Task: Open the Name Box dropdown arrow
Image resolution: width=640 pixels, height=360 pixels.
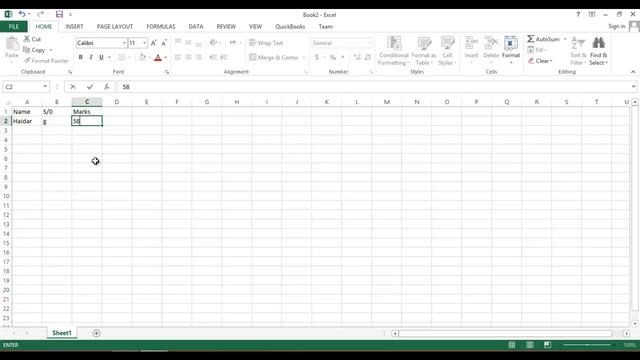Action: [x=45, y=87]
